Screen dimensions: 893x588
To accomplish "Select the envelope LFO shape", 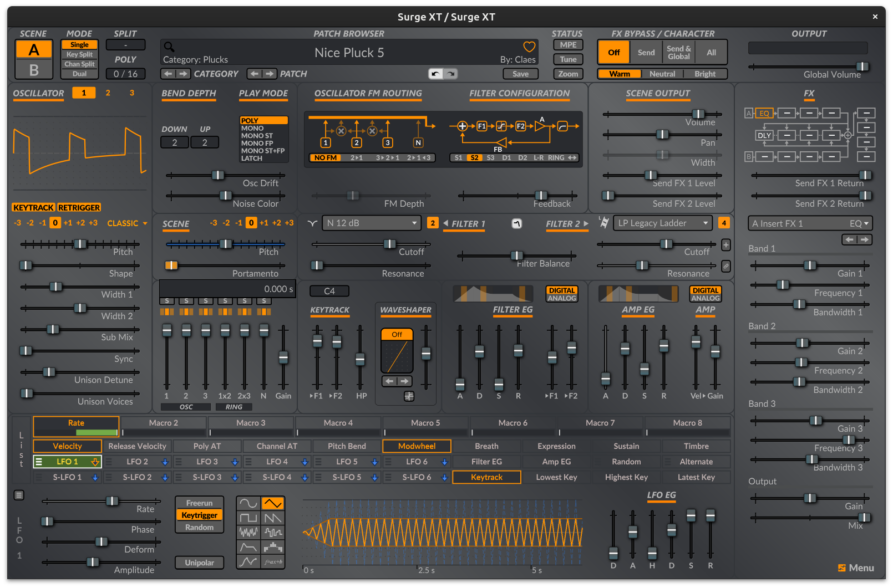I will (248, 548).
